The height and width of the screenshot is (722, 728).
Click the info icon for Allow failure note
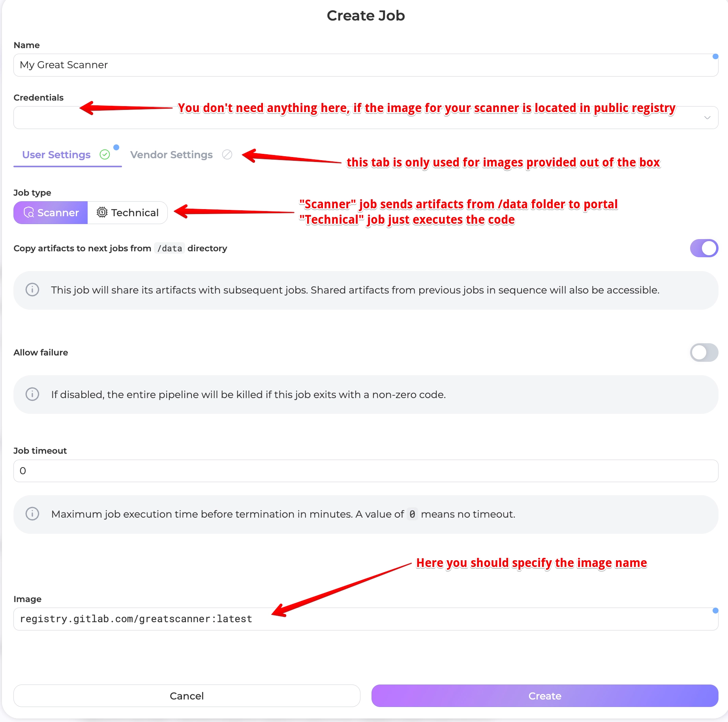(x=32, y=395)
